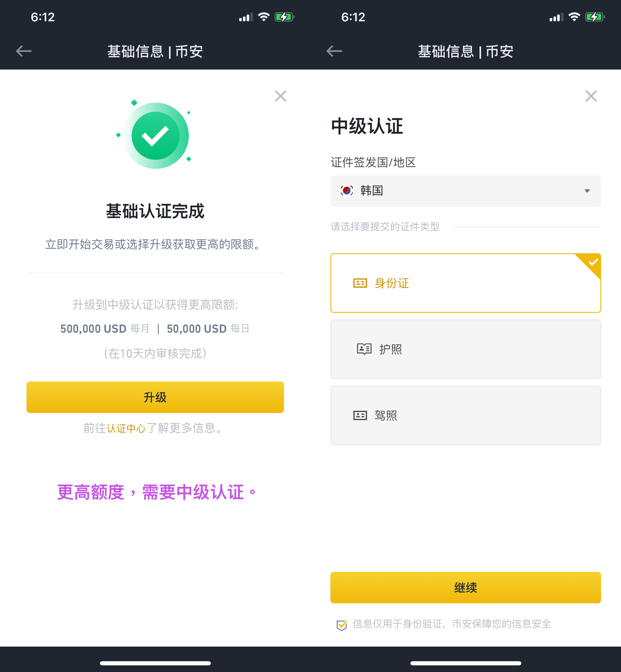Click the yellow corner check badge on 身份证
621x672 pixels.
coord(593,263)
